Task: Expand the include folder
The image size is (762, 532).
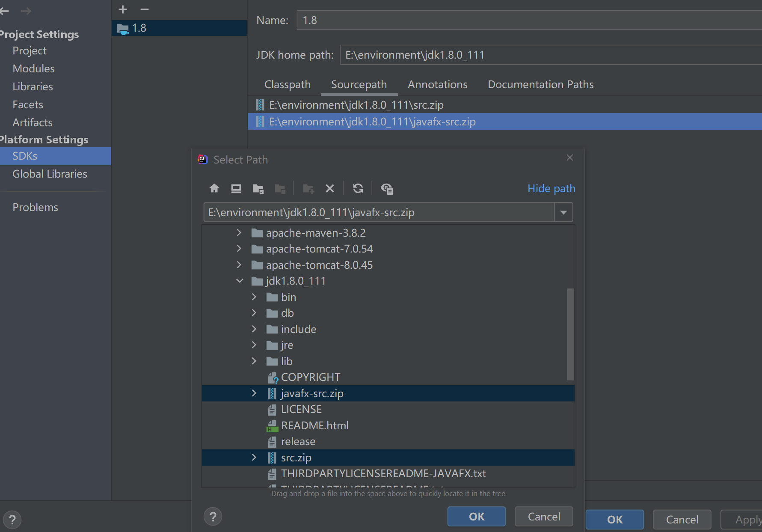Action: (254, 329)
